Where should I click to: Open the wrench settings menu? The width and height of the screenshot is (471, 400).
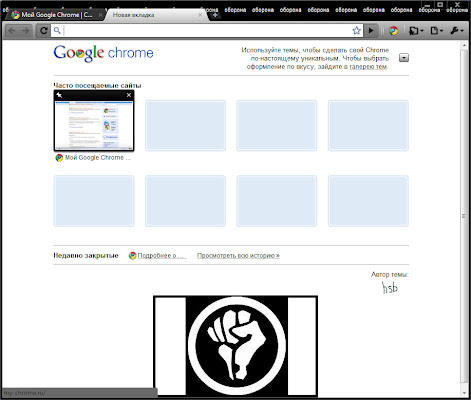tap(457, 31)
